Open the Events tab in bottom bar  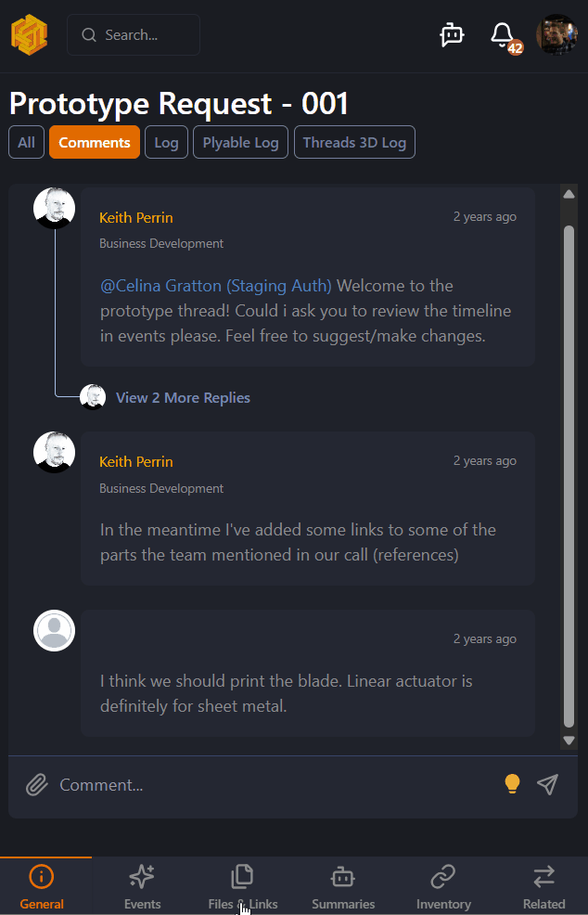tap(142, 886)
